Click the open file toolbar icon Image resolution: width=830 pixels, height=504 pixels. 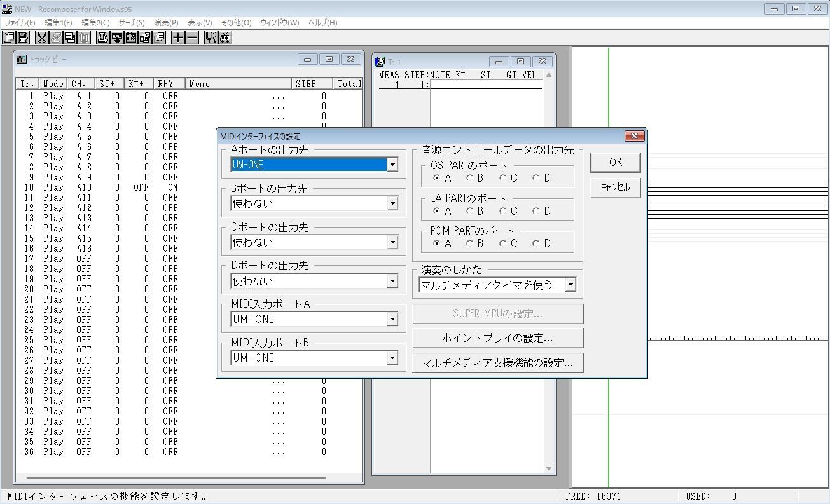[x=9, y=37]
